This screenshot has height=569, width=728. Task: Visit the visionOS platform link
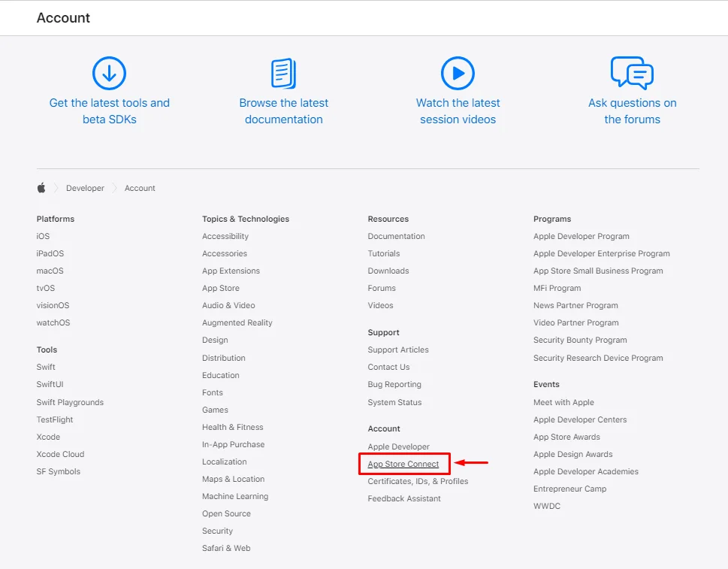pyautogui.click(x=53, y=305)
